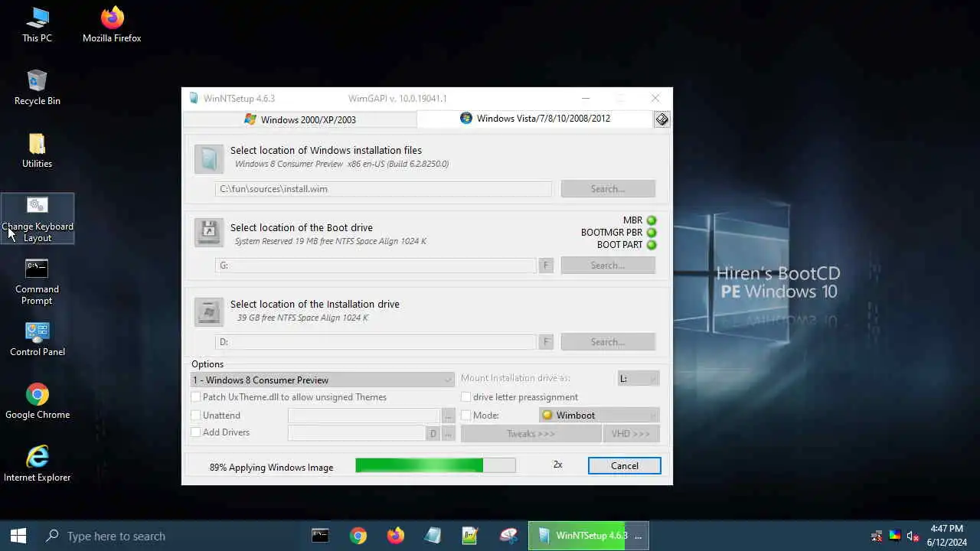This screenshot has width=980, height=551.
Task: Open the VHD >>> options
Action: (x=631, y=434)
